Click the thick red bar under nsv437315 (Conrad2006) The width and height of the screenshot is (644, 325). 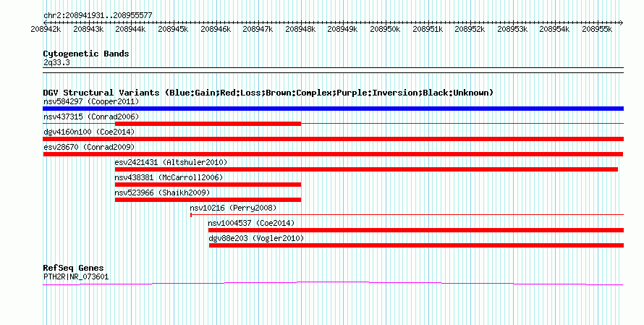coord(208,124)
